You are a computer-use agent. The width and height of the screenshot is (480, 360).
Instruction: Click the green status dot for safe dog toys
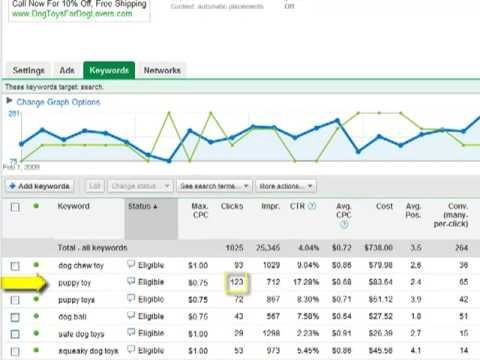tap(36, 333)
